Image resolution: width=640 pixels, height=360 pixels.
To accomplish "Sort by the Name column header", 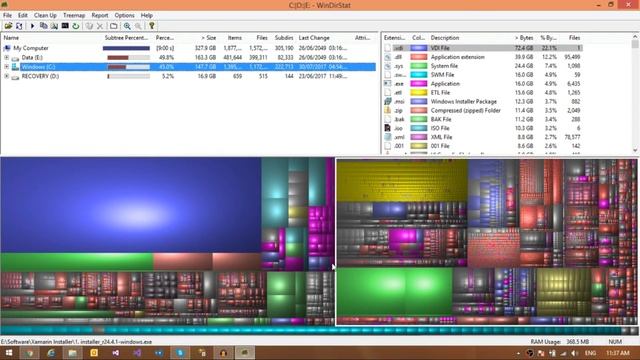I will click(x=51, y=38).
